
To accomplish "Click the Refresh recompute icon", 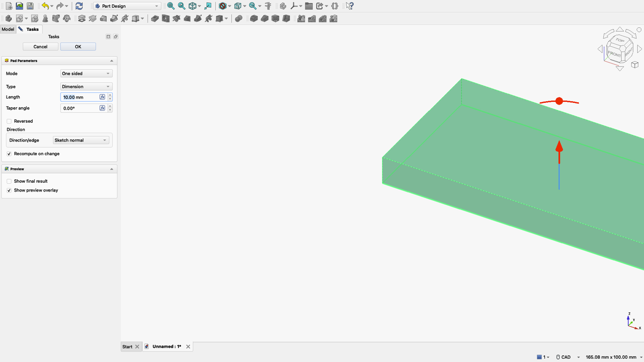I will pyautogui.click(x=79, y=6).
